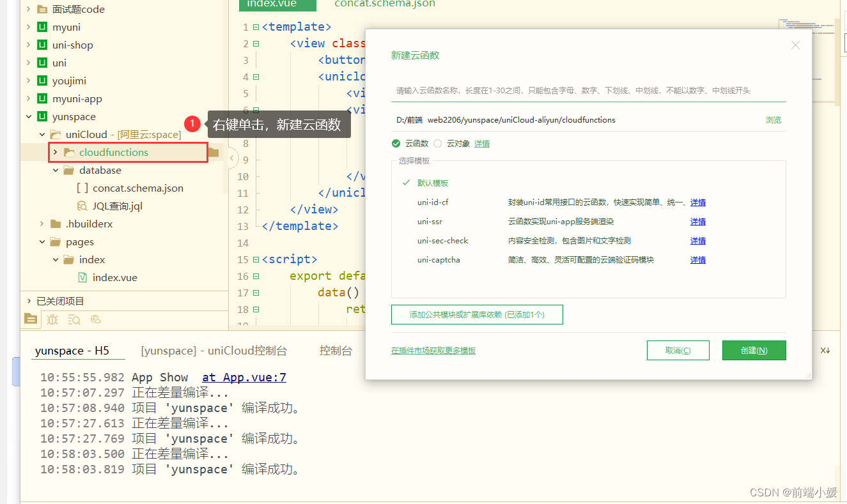Click the index.vue file icon in tree
Viewport: 847px width, 504px height.
pos(82,277)
